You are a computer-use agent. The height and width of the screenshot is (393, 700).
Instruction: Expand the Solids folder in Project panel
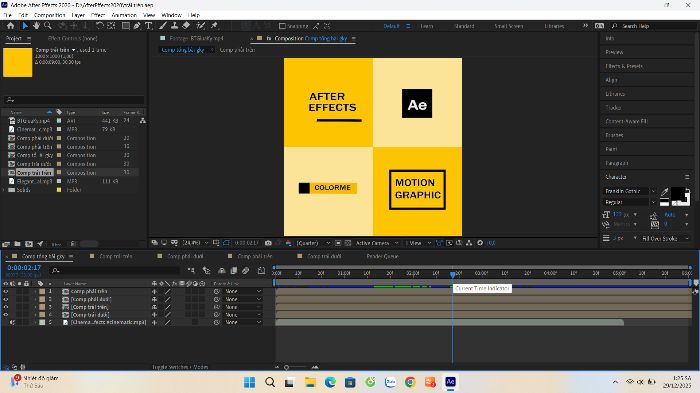(4, 190)
